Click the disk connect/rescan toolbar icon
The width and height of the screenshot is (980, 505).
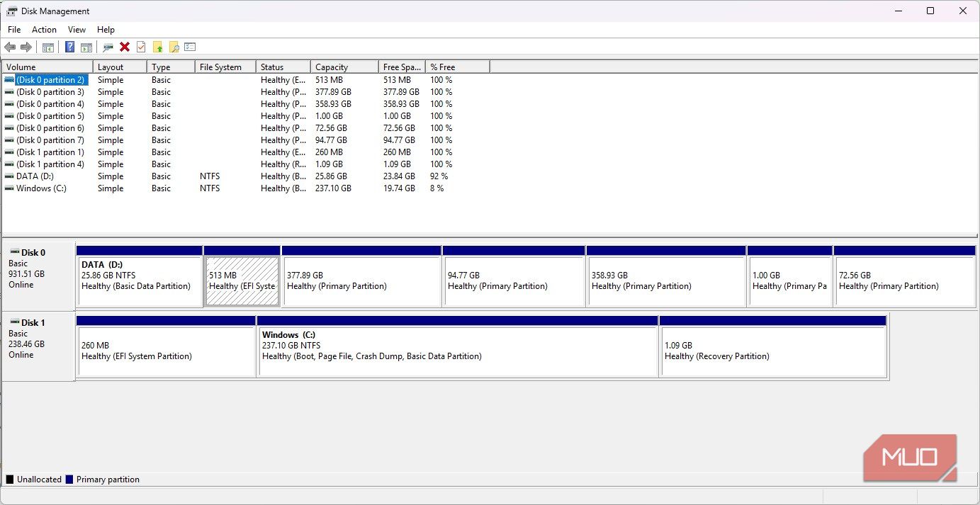click(108, 47)
